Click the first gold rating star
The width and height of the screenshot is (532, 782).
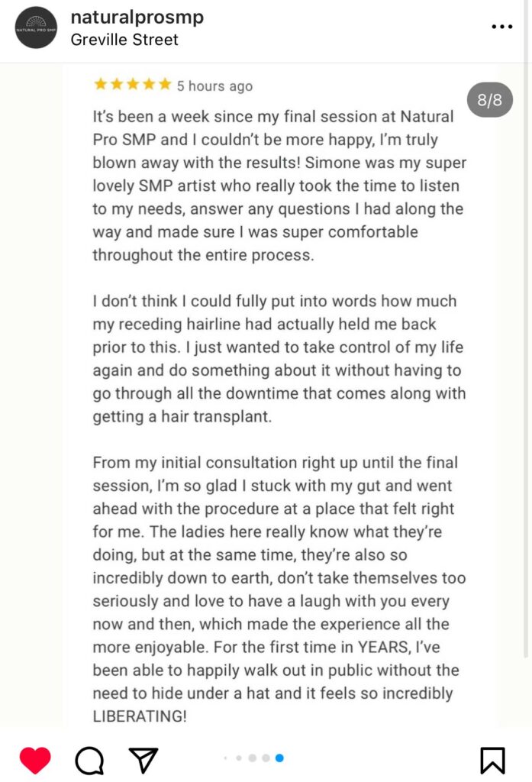(101, 84)
